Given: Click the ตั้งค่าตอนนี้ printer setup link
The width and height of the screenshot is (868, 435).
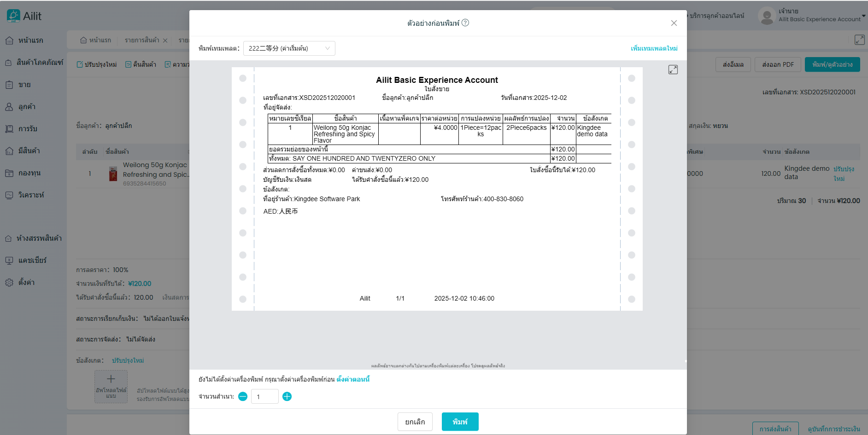Looking at the screenshot, I should (x=353, y=379).
